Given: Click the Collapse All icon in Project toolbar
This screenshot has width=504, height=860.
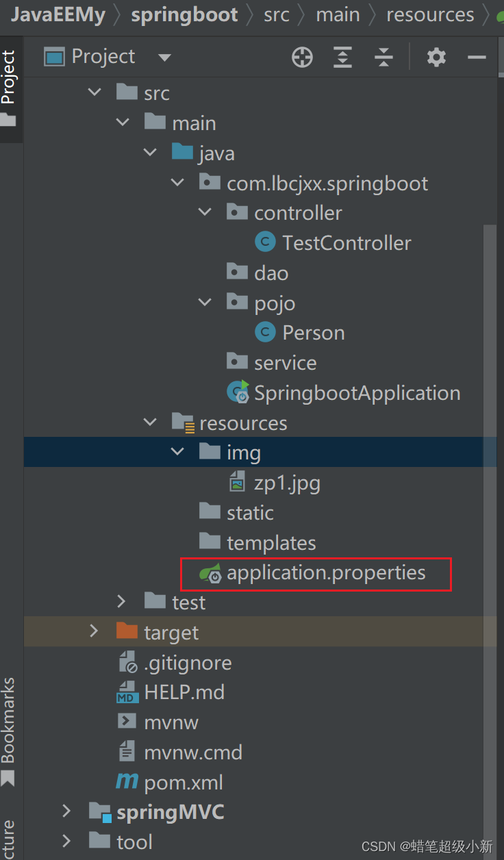Looking at the screenshot, I should pos(383,57).
